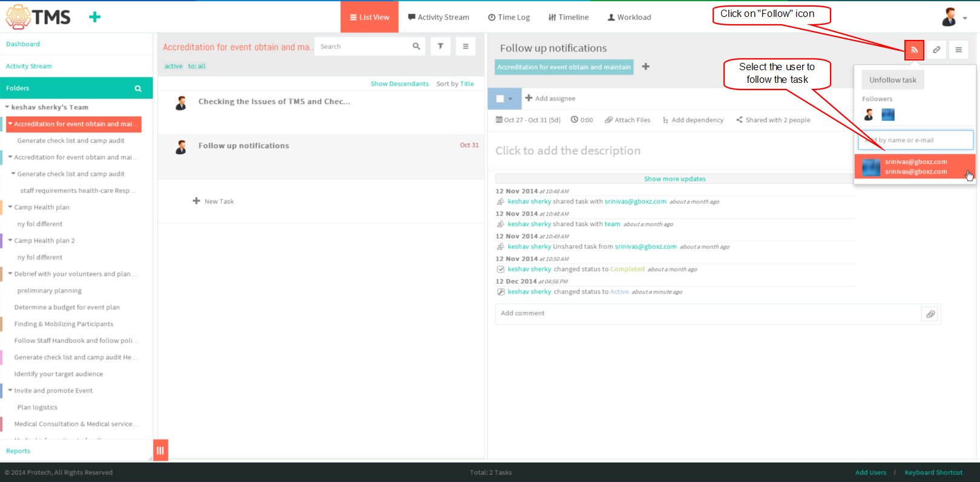This screenshot has width=980, height=482.
Task: Open task list hamburger menu icon
Action: (465, 46)
